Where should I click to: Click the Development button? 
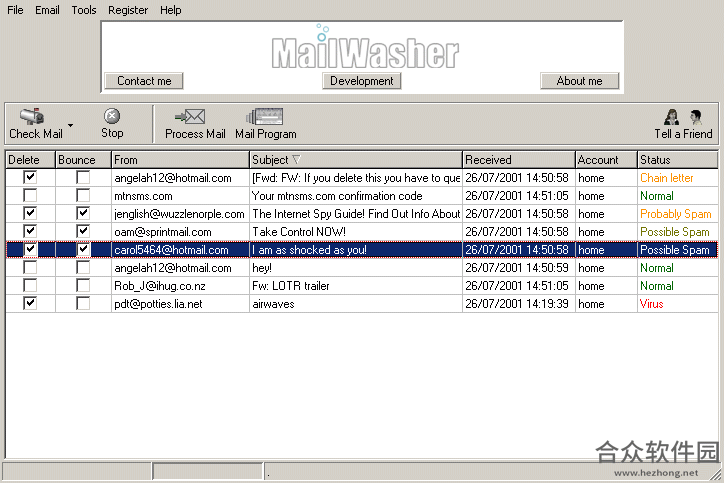point(362,81)
